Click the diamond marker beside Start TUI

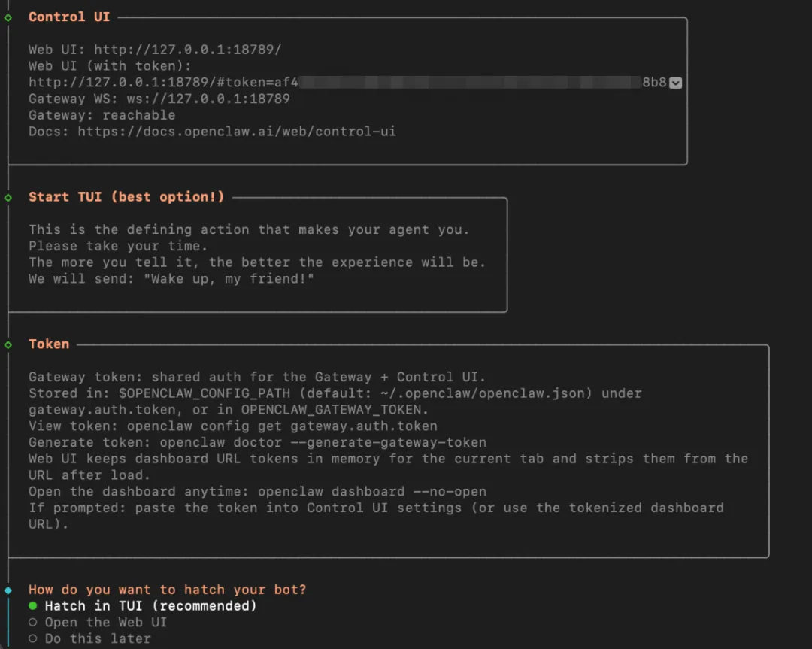tap(8, 197)
